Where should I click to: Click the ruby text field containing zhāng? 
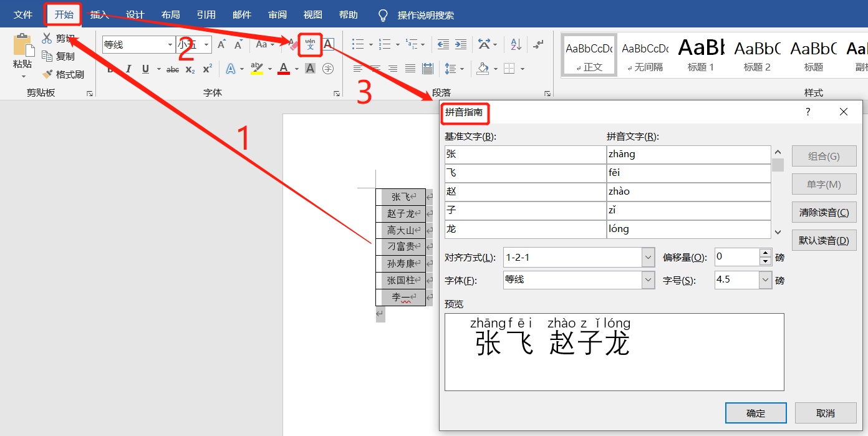(688, 154)
